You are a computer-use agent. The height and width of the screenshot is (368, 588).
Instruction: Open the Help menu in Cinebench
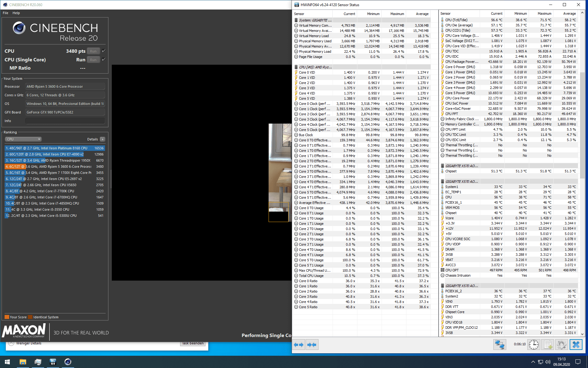(16, 13)
